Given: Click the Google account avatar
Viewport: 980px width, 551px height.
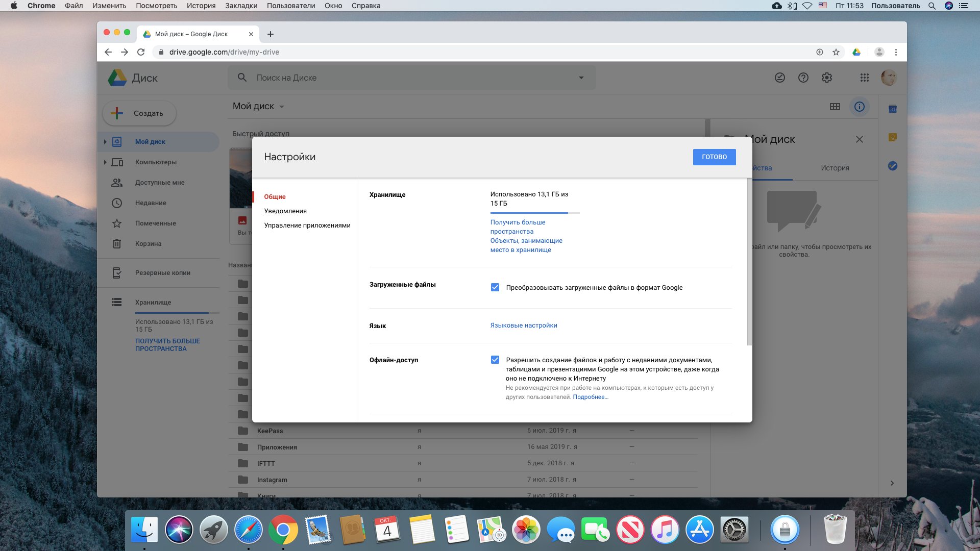Looking at the screenshot, I should [x=889, y=78].
